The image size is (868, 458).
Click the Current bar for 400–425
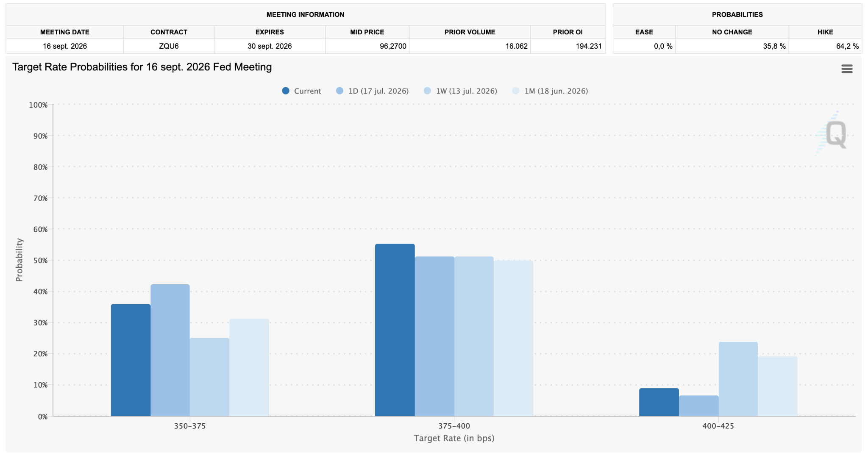click(659, 402)
